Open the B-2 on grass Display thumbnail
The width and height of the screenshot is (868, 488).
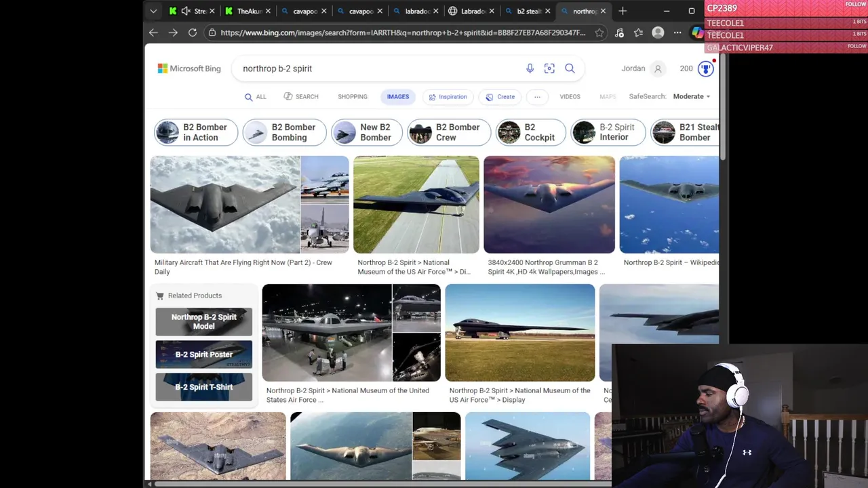pyautogui.click(x=520, y=333)
